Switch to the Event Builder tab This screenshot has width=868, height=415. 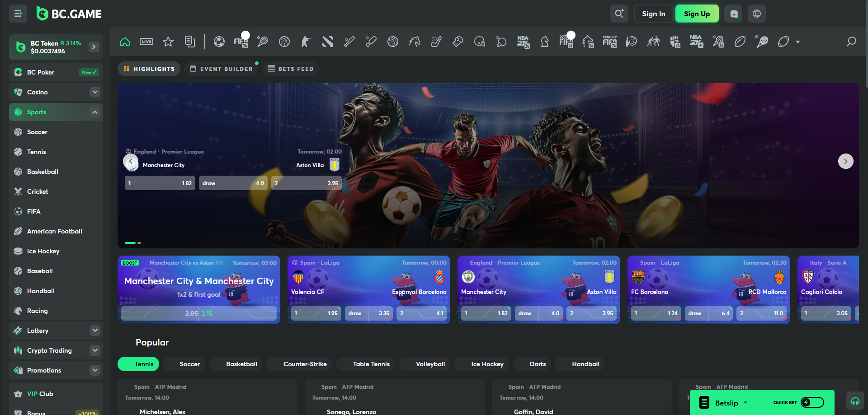click(222, 69)
